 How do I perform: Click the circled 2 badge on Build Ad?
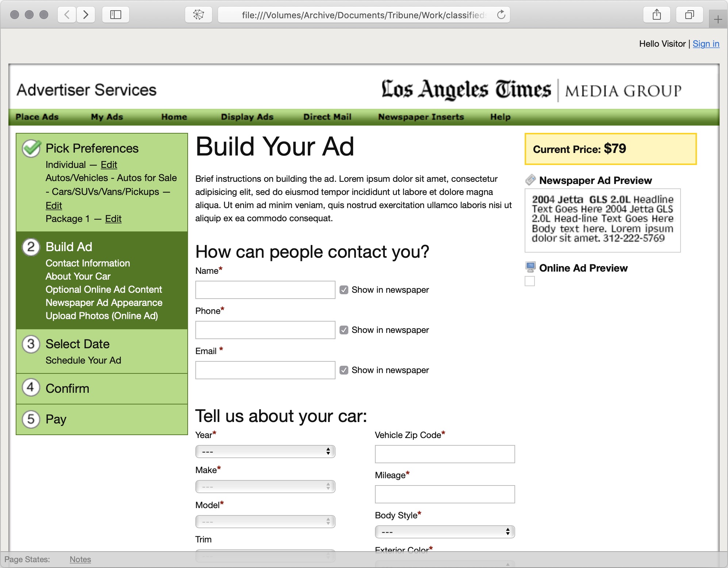(x=31, y=247)
